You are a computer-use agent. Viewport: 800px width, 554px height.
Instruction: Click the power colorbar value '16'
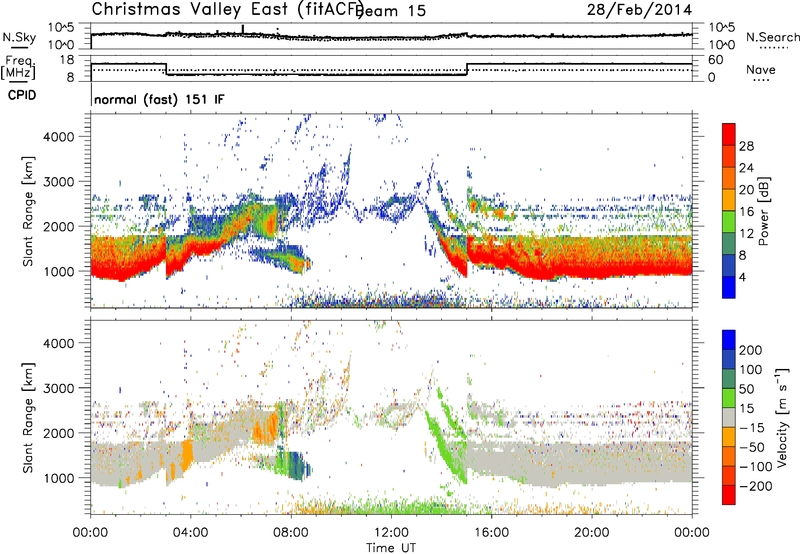[x=746, y=212]
